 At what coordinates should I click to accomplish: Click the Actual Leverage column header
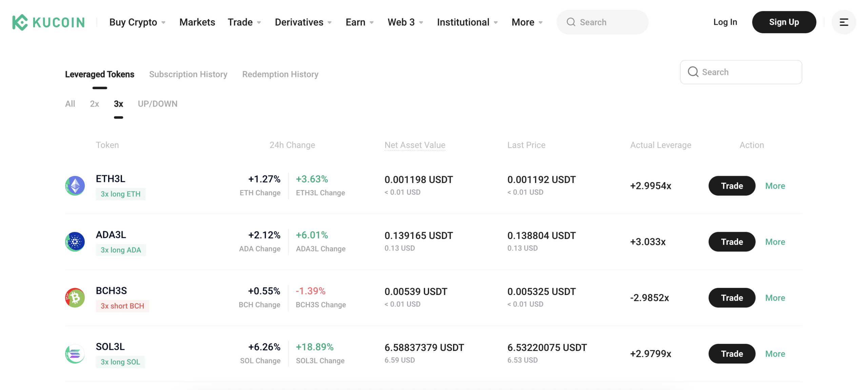660,145
